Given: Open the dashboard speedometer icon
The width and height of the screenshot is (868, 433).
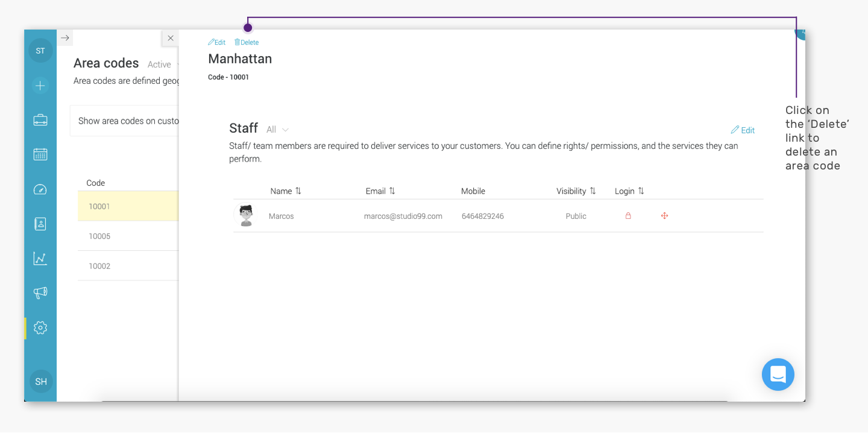Looking at the screenshot, I should (x=40, y=189).
